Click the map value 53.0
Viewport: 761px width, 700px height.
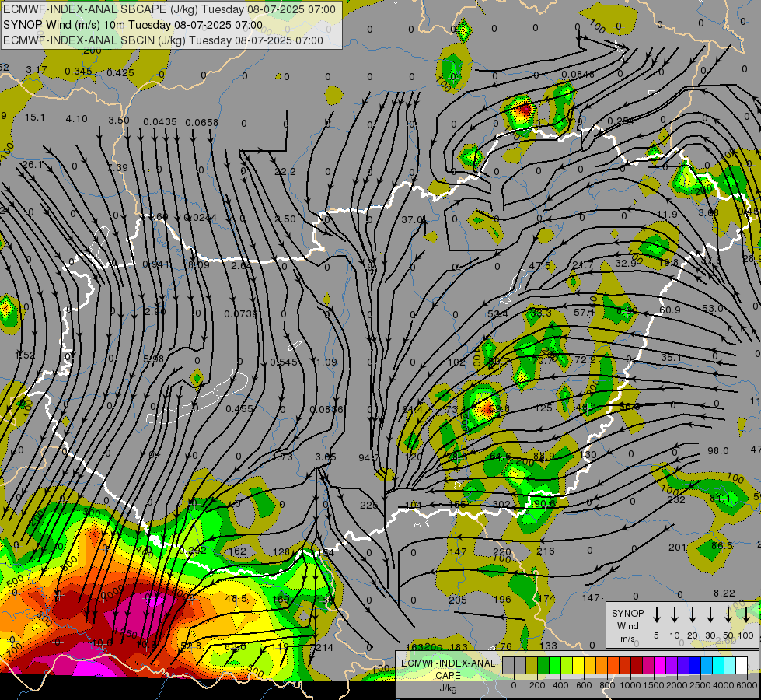pos(712,309)
